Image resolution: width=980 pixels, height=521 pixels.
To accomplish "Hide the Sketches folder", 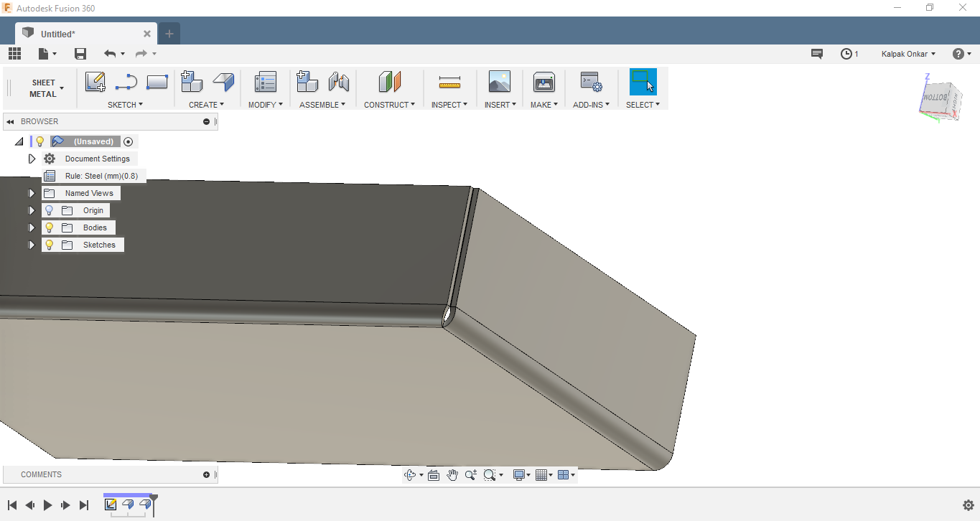I will pyautogui.click(x=49, y=244).
